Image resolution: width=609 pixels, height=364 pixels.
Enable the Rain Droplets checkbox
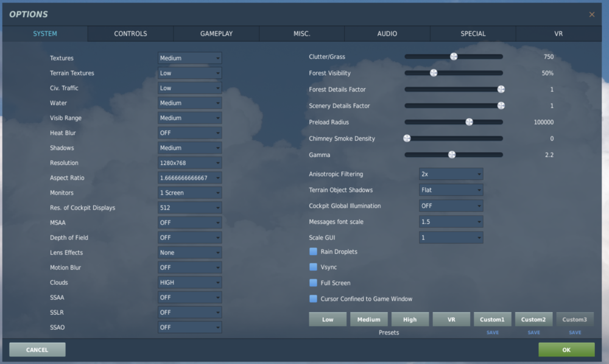pos(313,251)
